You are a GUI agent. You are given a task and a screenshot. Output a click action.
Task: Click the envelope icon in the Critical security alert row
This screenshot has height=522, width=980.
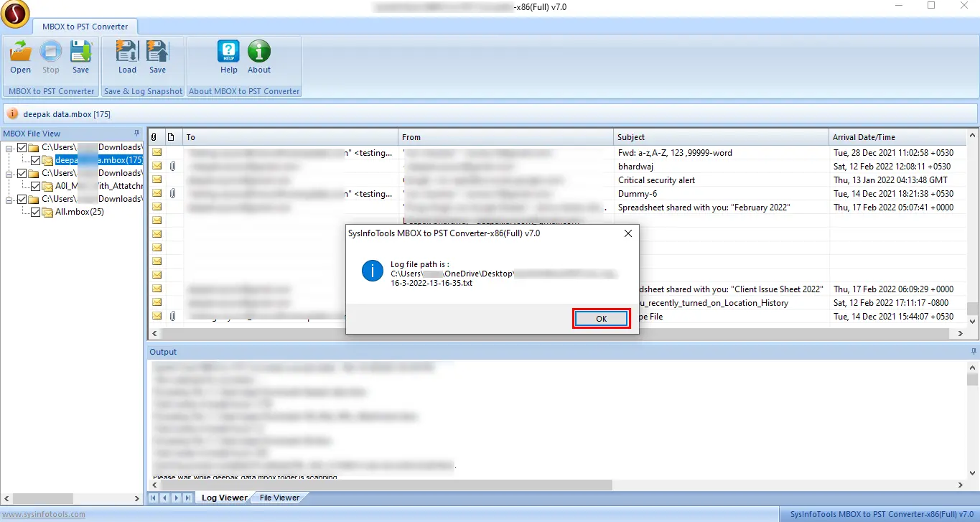(157, 180)
